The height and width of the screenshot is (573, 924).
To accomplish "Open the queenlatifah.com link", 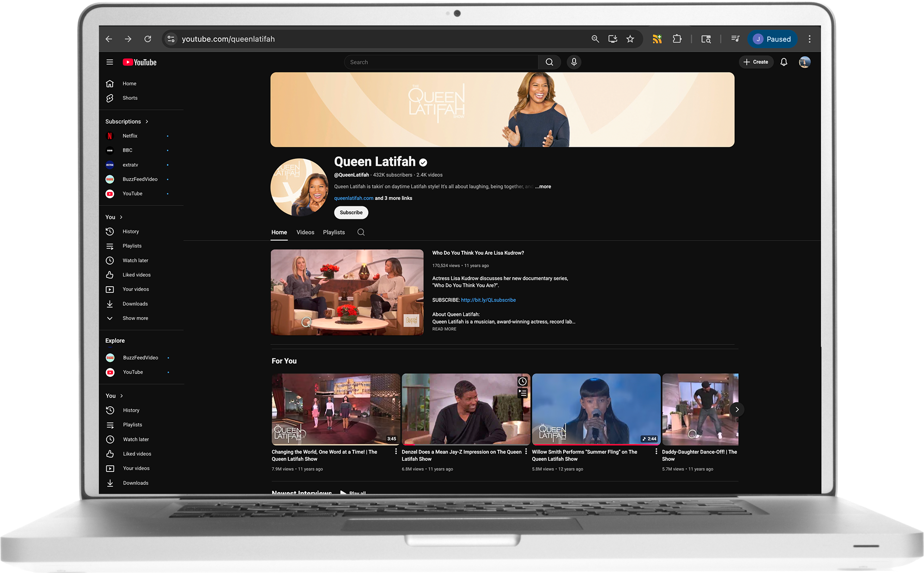I will [353, 198].
